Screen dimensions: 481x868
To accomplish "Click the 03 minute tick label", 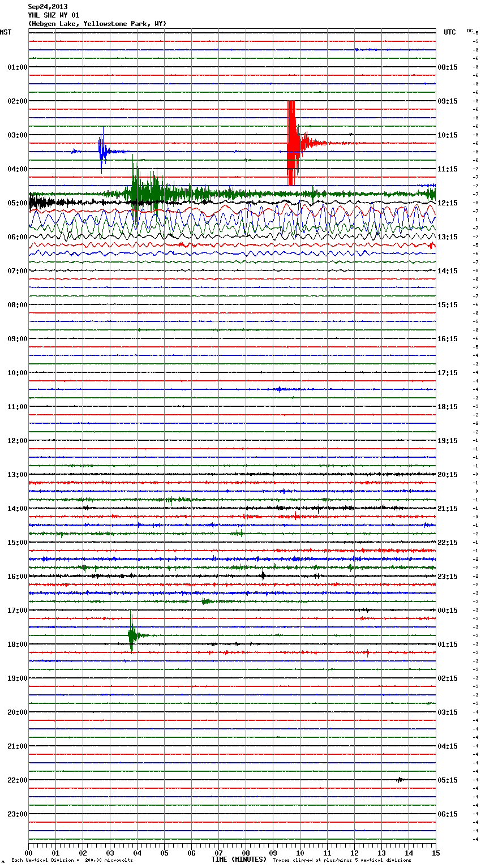I will [110, 853].
